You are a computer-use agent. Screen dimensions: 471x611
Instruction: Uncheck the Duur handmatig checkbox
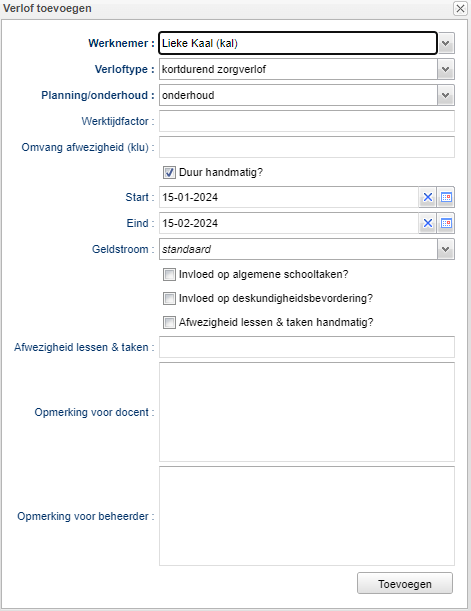coord(169,172)
